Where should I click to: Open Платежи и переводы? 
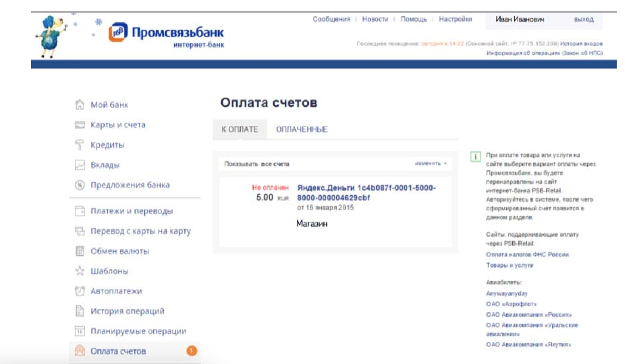click(132, 211)
